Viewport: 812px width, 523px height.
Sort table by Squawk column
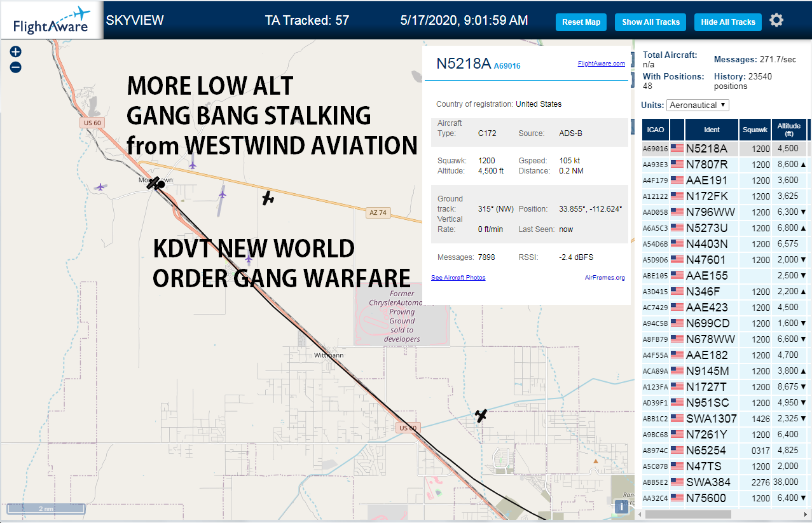pyautogui.click(x=755, y=130)
